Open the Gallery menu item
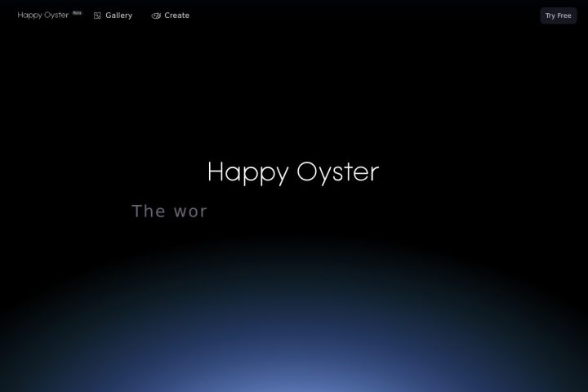Viewport: 588px width, 392px height. [x=113, y=16]
